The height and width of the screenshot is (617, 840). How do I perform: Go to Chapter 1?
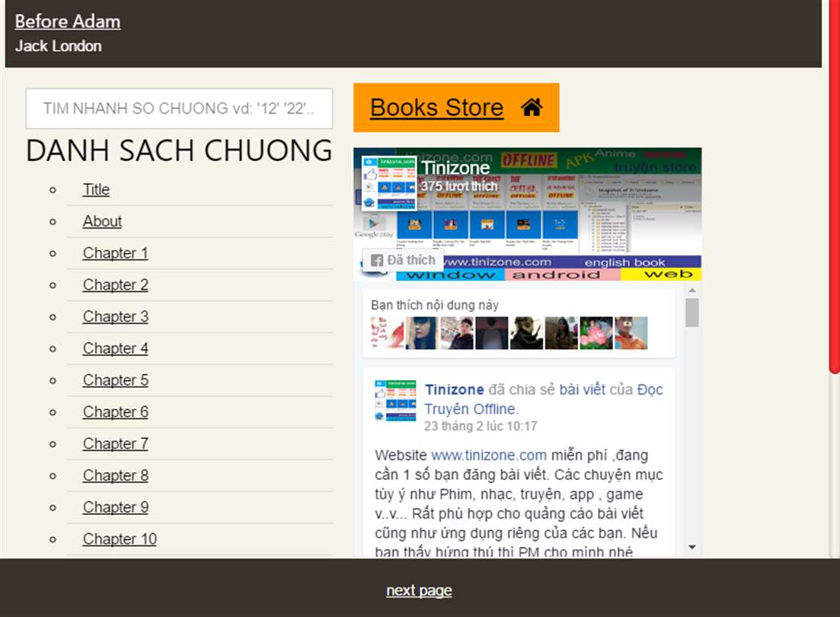click(115, 253)
